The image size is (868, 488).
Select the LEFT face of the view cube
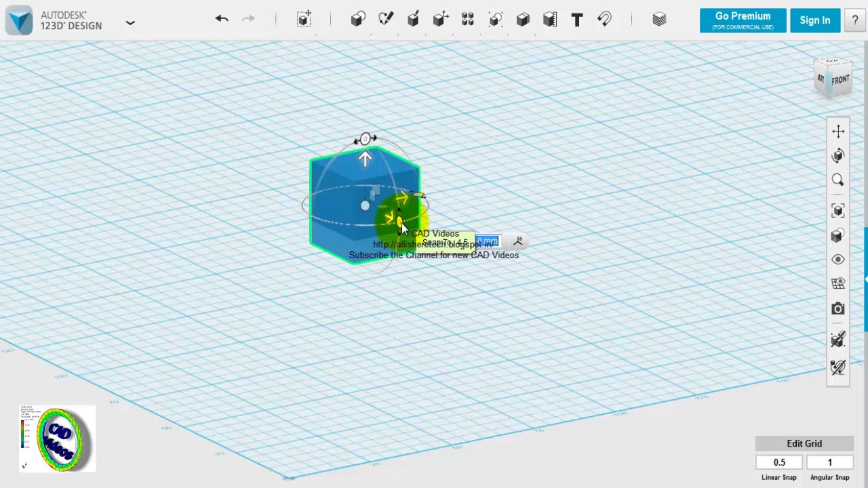tap(821, 79)
